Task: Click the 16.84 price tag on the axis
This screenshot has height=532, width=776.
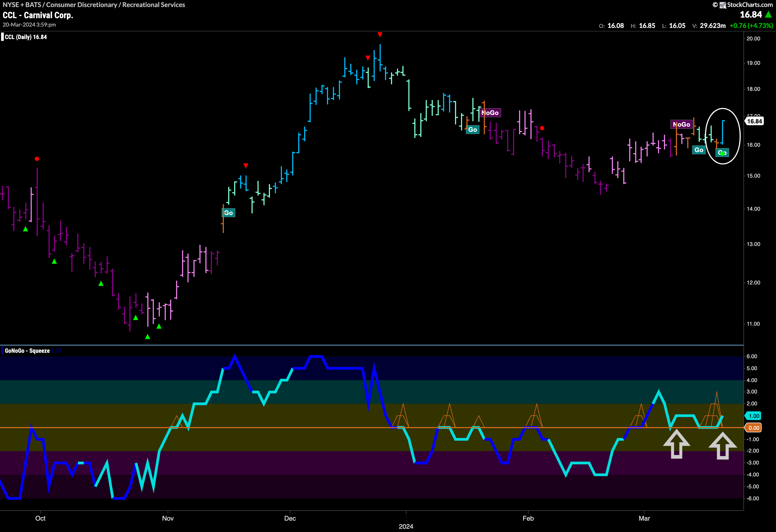Action: click(755, 121)
